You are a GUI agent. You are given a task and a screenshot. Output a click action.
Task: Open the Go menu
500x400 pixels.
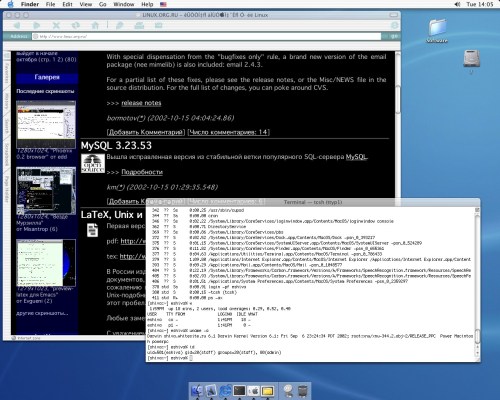[x=103, y=4]
